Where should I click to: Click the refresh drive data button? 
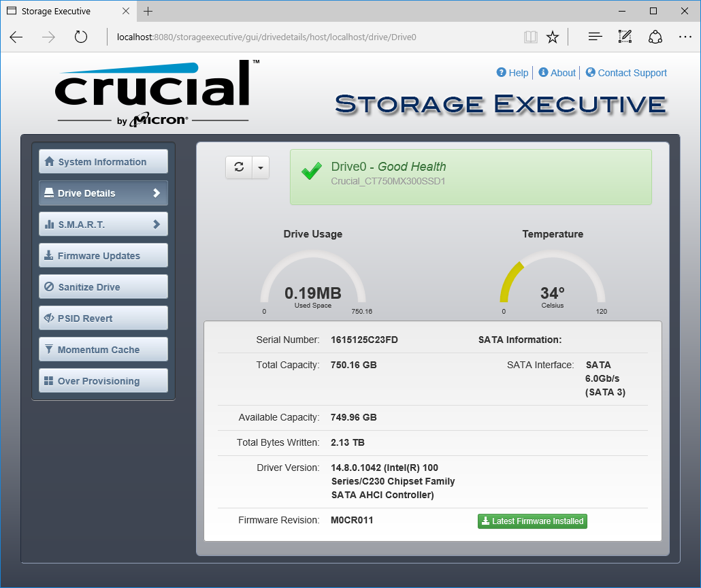[x=239, y=167]
